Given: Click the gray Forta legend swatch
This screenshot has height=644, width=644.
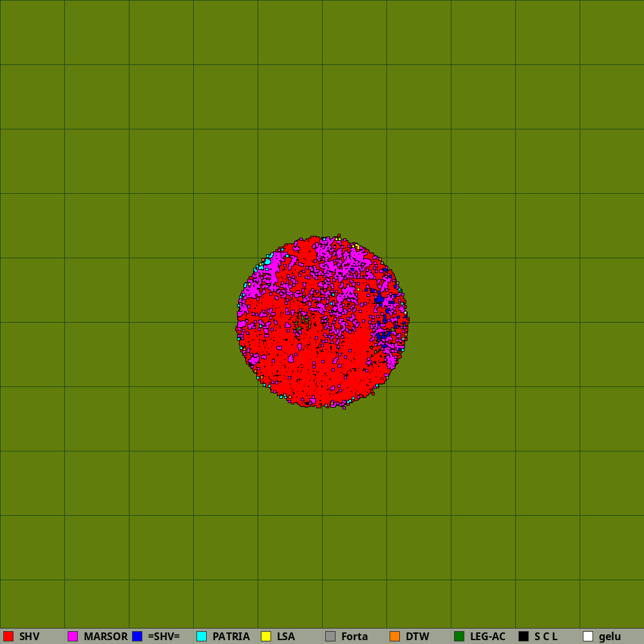Looking at the screenshot, I should coord(330,636).
